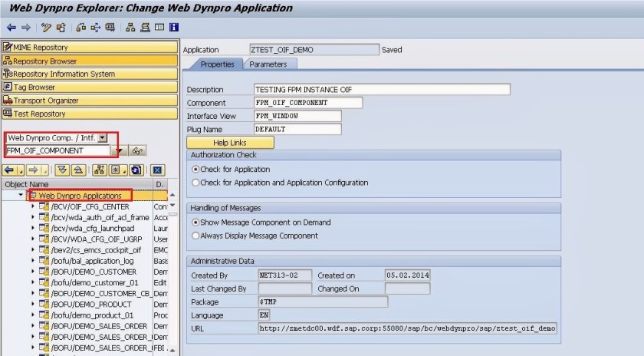
Task: Click the Display Object List hierarchy icon
Action: (x=130, y=28)
